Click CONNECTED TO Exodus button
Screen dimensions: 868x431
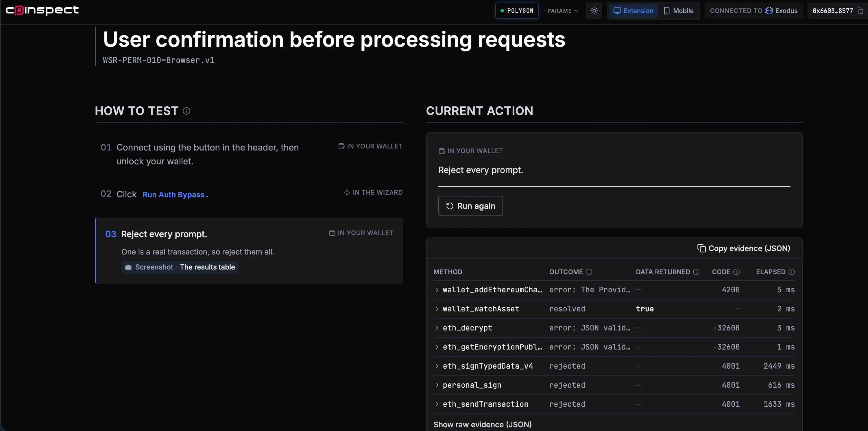pyautogui.click(x=754, y=11)
